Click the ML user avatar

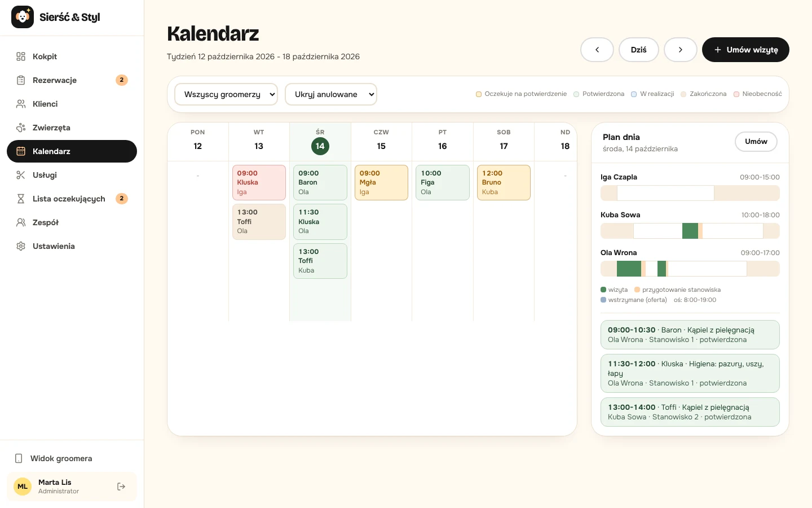23,487
